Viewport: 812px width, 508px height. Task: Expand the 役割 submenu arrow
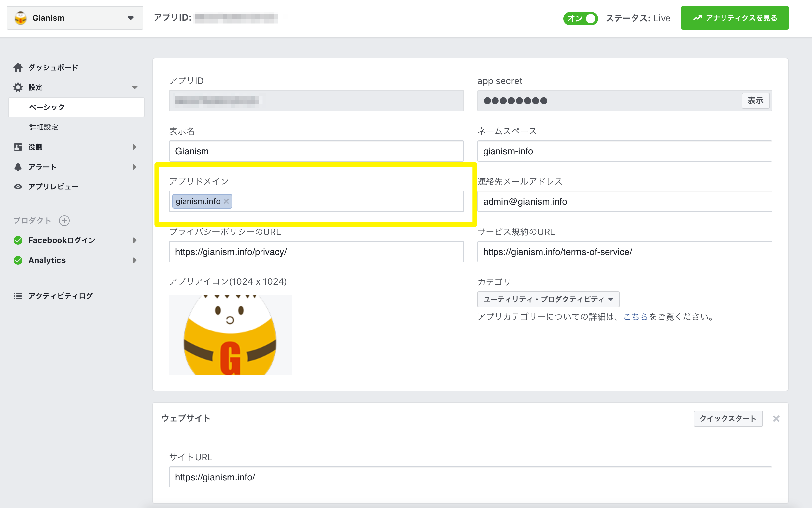click(135, 147)
